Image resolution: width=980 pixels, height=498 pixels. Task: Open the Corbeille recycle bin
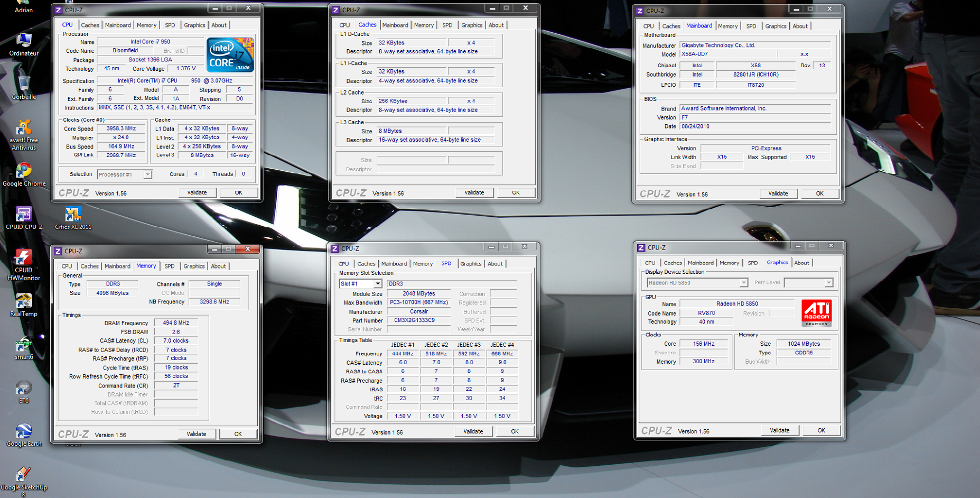tap(24, 85)
